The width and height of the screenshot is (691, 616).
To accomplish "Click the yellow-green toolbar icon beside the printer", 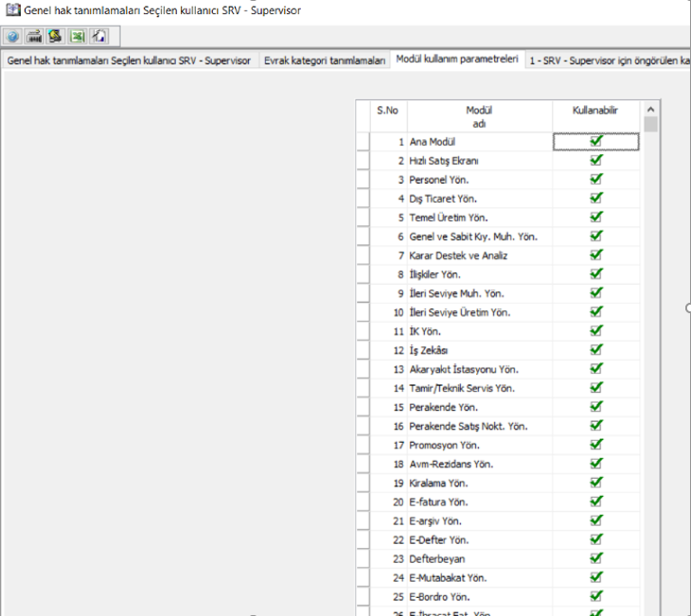I will click(x=56, y=37).
